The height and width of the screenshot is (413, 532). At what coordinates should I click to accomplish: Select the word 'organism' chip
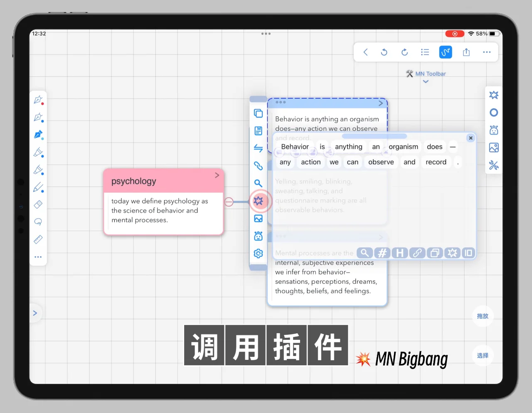(x=404, y=147)
